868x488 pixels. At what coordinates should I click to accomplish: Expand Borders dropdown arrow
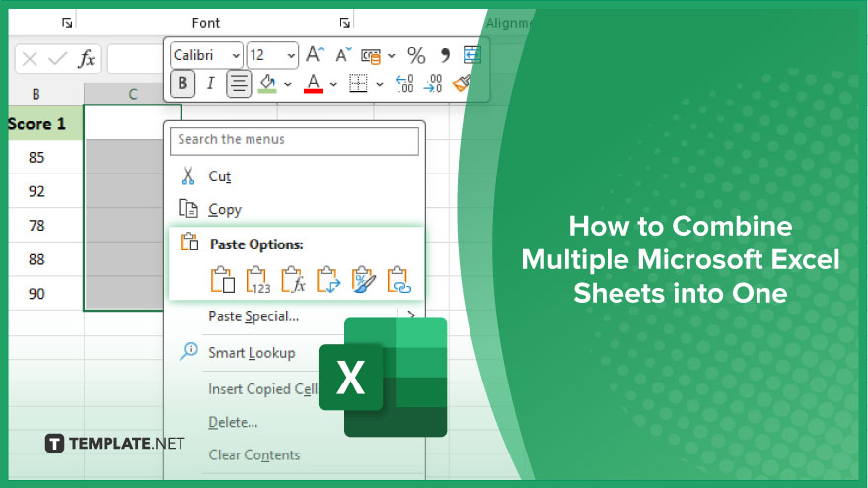point(379,84)
